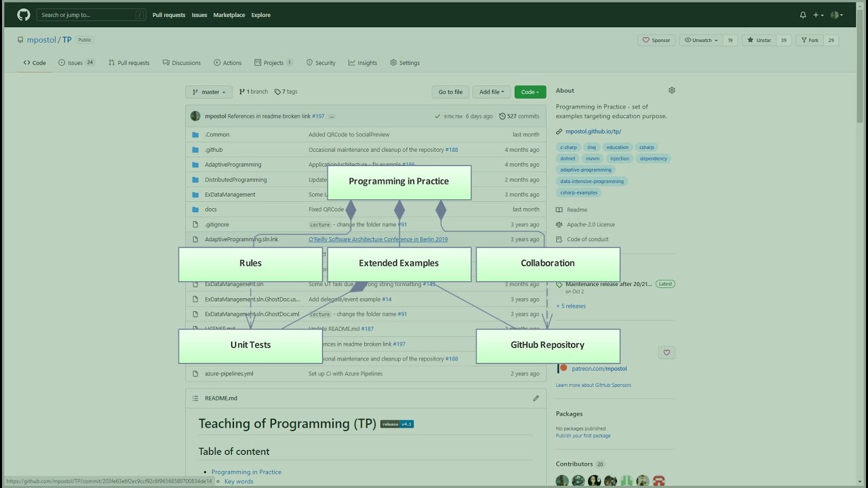This screenshot has height=488, width=868.
Task: Select the adaptive-programming topic tag
Action: pos(586,170)
